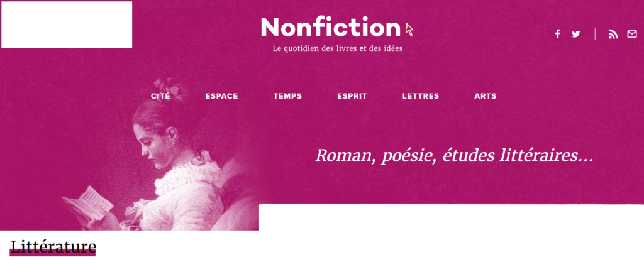Screen dimensions: 644x267
Task: Choose ARTS from the navigation menu
Action: point(485,96)
